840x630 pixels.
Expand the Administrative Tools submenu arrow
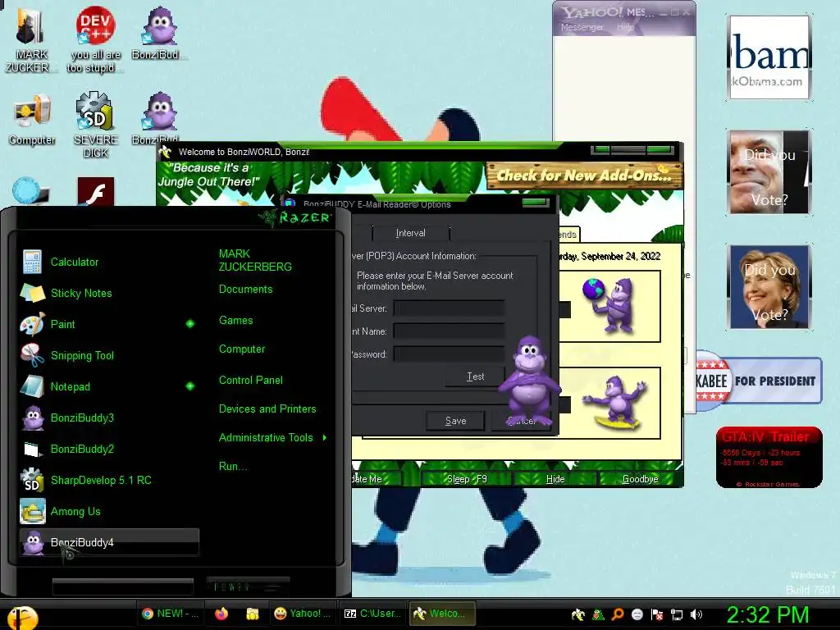coord(325,438)
